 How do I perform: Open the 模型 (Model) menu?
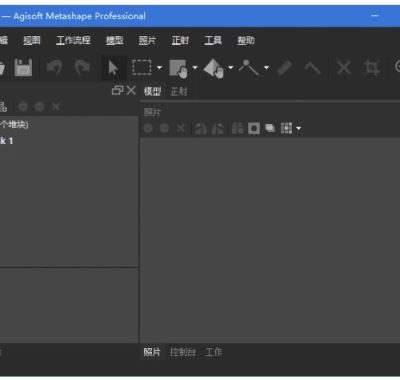point(115,41)
